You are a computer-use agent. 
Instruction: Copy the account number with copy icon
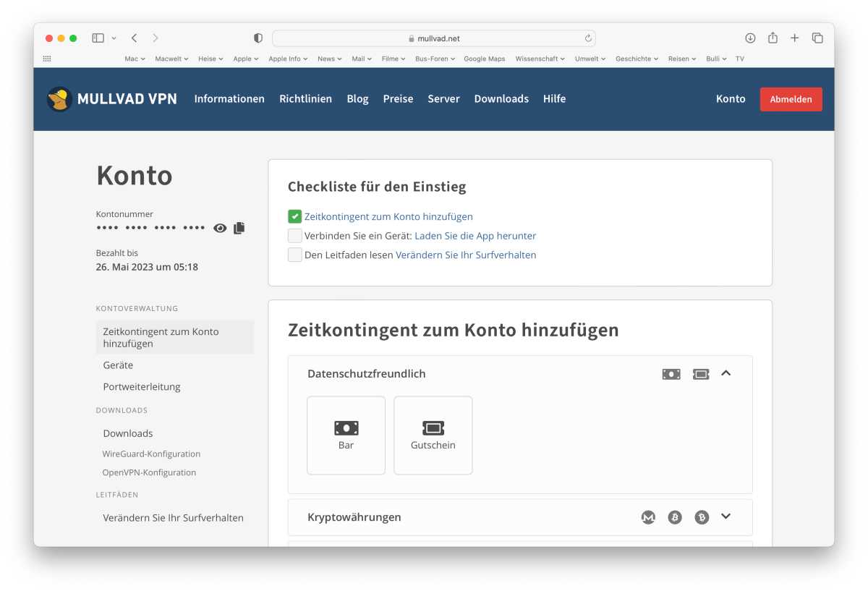pyautogui.click(x=239, y=228)
